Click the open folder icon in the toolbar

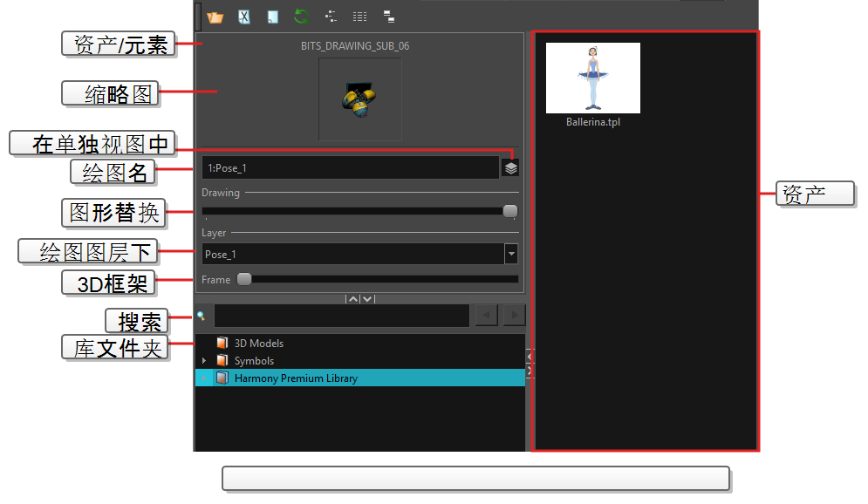pyautogui.click(x=215, y=17)
